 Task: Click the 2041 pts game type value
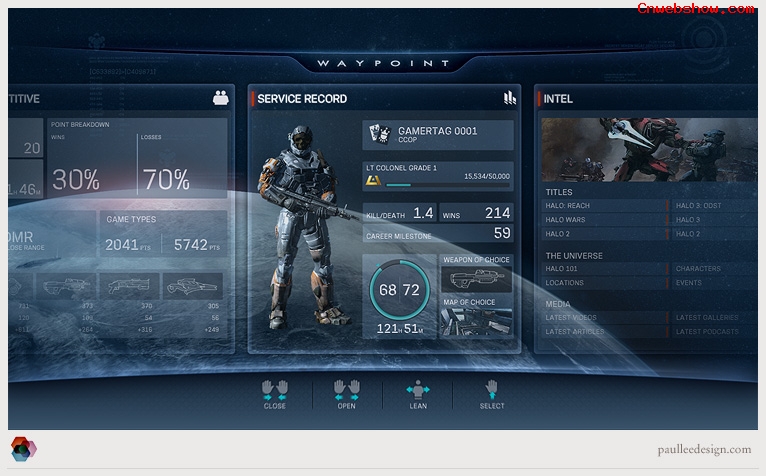coord(128,244)
